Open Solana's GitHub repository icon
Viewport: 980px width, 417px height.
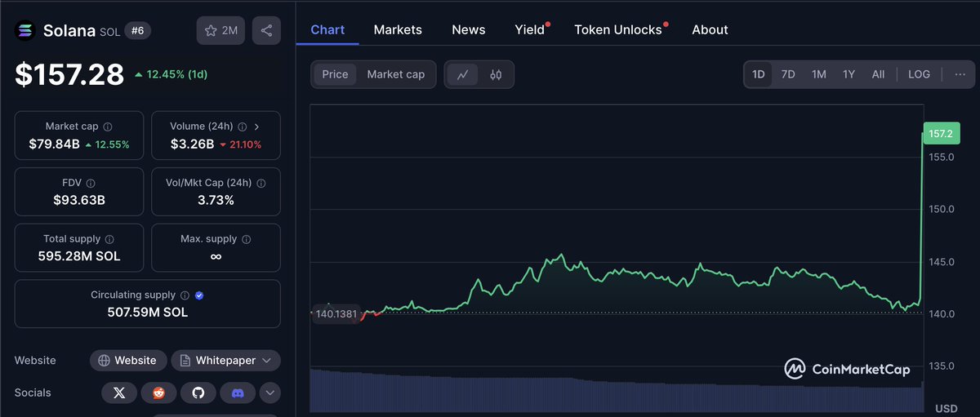[x=198, y=393]
